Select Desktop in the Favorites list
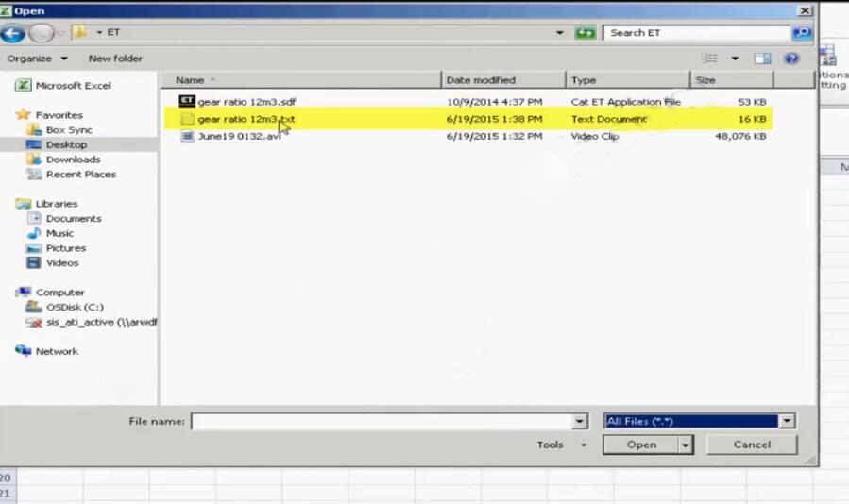The width and height of the screenshot is (849, 504). tap(66, 144)
